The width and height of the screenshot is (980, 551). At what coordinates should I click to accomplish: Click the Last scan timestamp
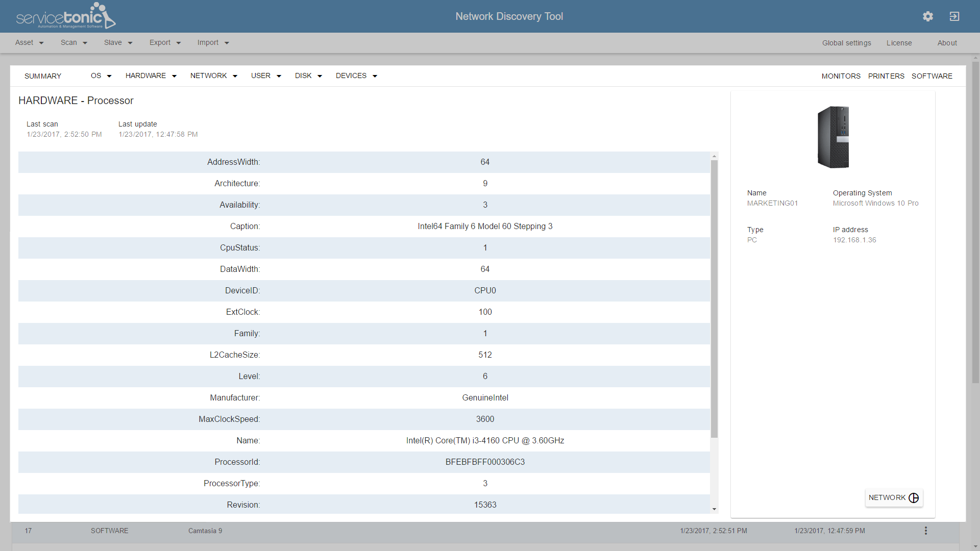64,134
